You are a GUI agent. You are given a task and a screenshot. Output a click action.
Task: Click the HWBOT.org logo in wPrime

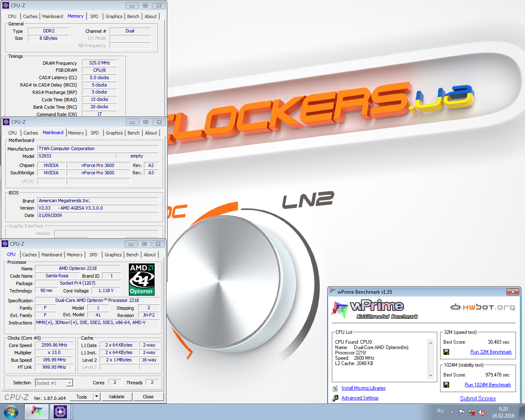(482, 307)
